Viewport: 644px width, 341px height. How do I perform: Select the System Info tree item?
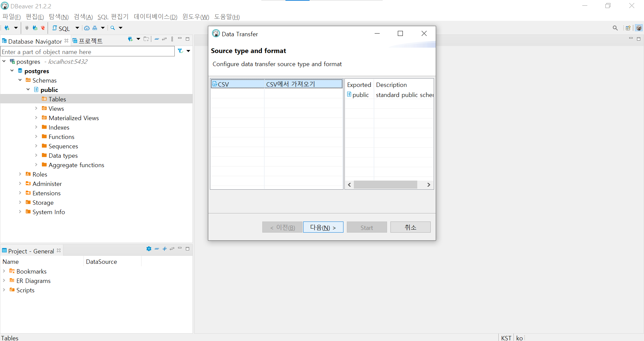tap(49, 212)
